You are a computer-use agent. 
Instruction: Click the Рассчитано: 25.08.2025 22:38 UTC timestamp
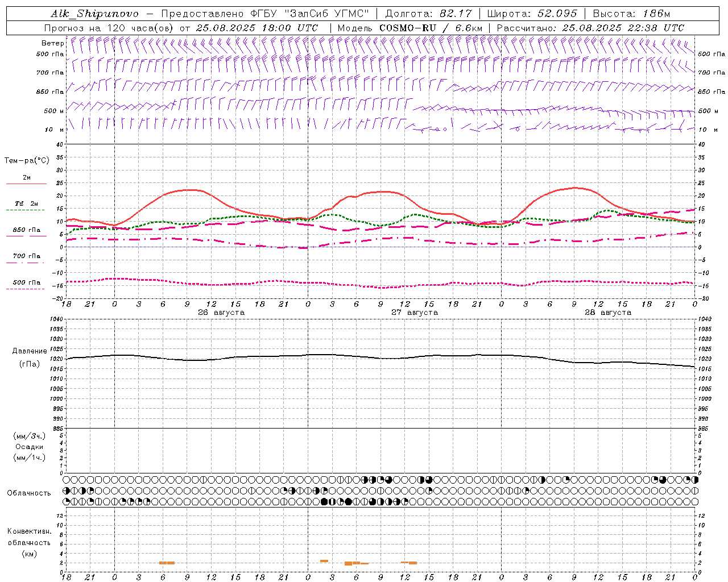[x=590, y=28]
